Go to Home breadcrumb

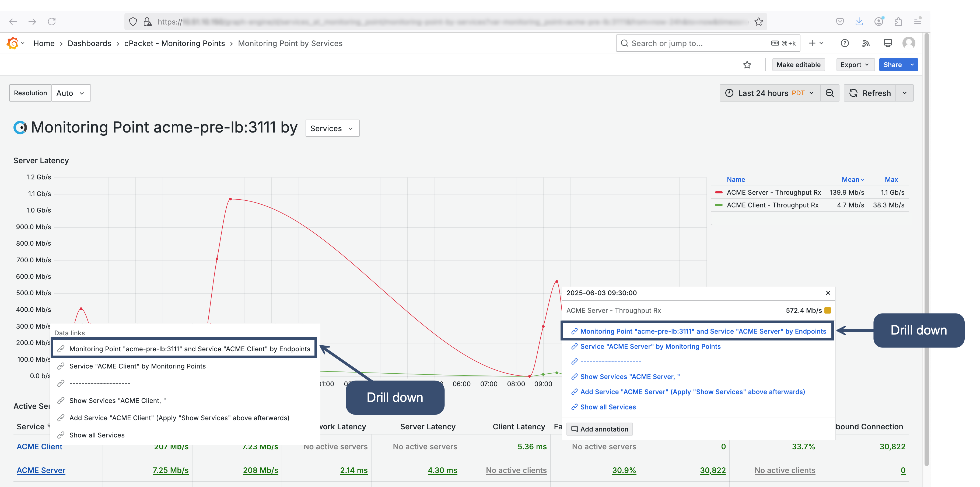44,43
